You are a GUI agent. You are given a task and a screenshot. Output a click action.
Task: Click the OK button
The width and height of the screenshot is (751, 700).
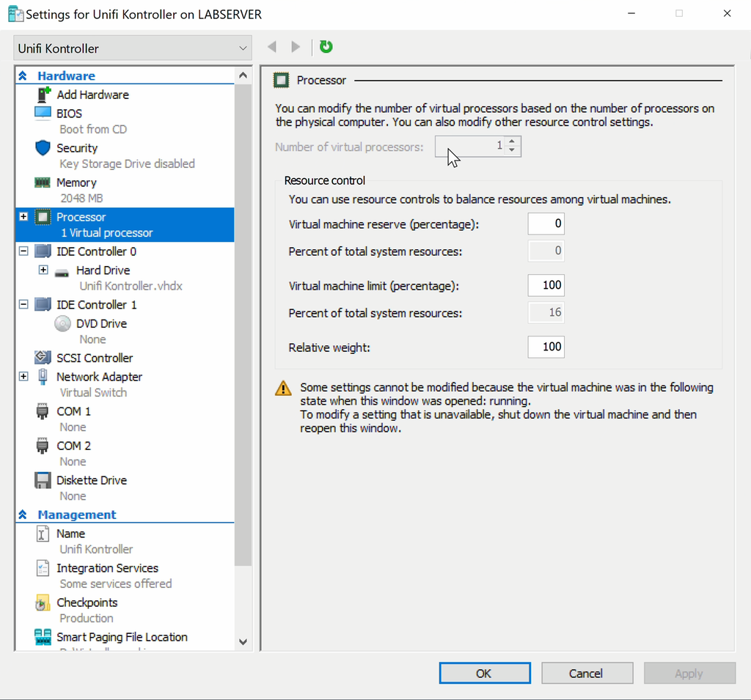point(484,673)
